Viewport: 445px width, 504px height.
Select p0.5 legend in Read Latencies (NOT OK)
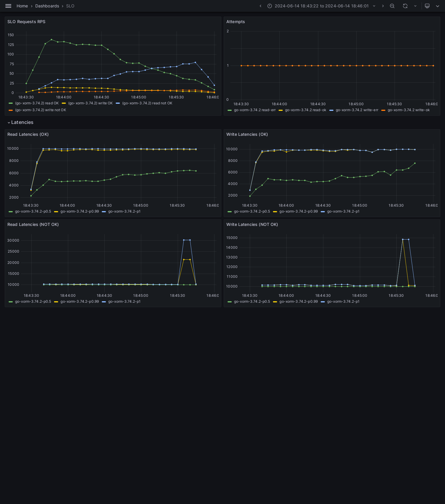coord(33,302)
